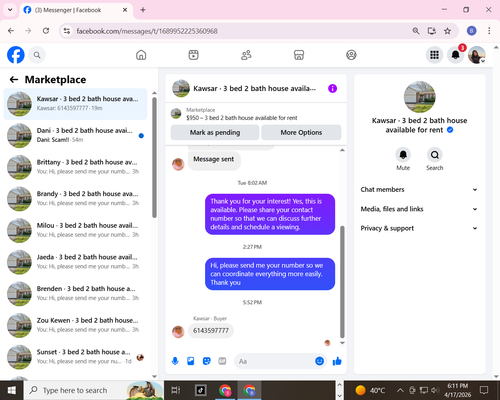Open the emoji picker smiley icon
Screen dimensions: 500x400
(319, 361)
